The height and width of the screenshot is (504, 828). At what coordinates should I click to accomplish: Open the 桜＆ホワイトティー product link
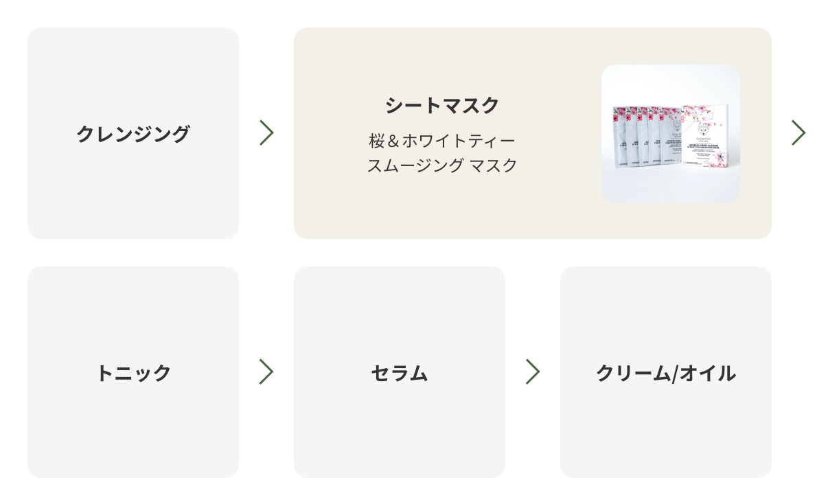coord(442,141)
